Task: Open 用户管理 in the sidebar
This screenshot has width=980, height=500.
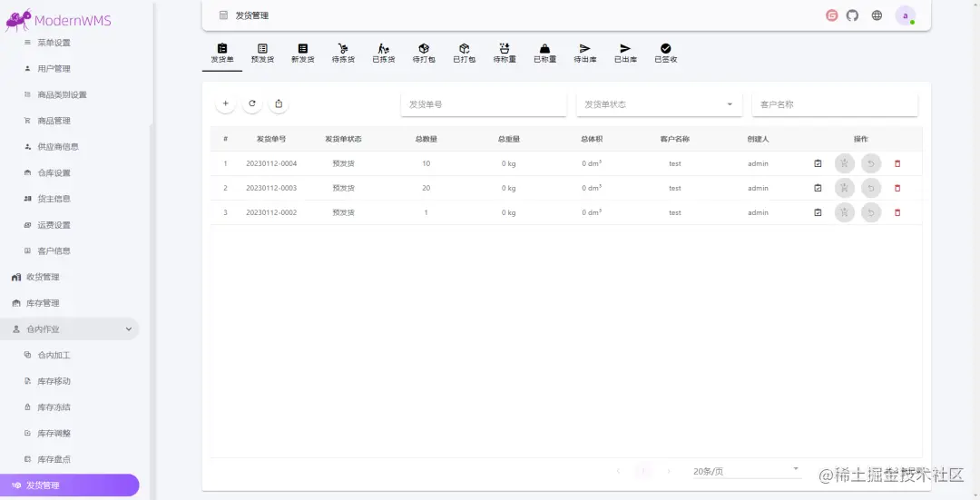Action: point(54,69)
